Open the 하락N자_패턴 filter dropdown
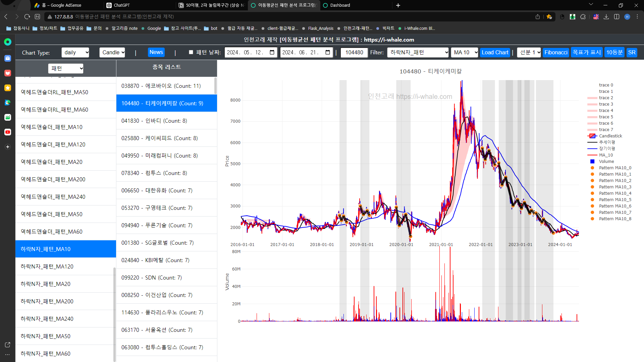 [x=418, y=52]
